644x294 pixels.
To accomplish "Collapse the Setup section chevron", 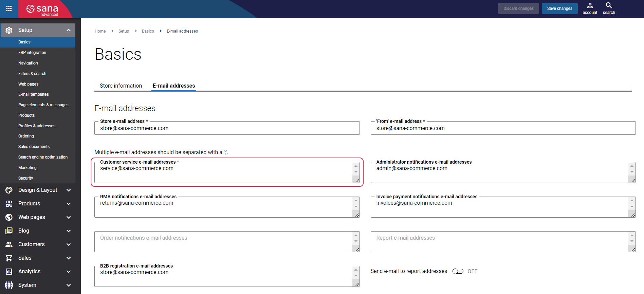I will (x=69, y=30).
